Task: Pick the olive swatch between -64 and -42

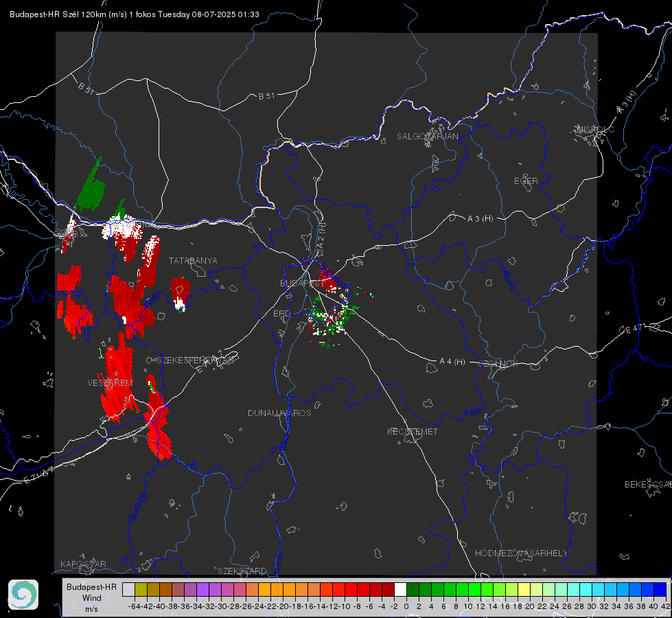Action: point(141,589)
